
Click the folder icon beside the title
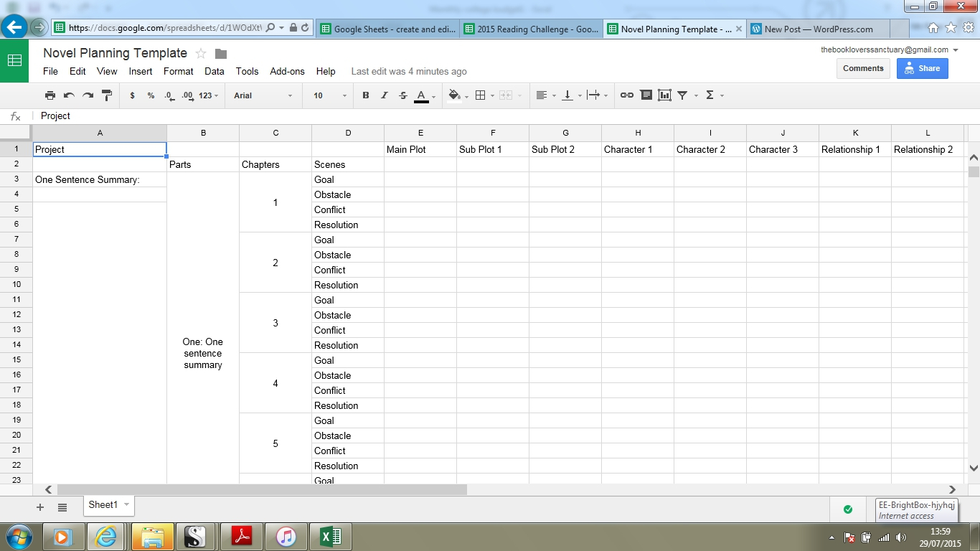[221, 54]
